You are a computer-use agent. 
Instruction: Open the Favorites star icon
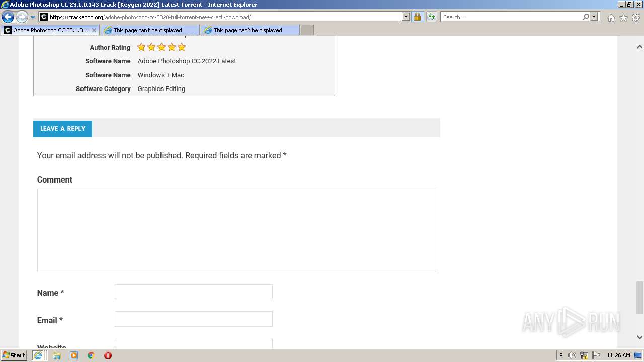(x=623, y=18)
